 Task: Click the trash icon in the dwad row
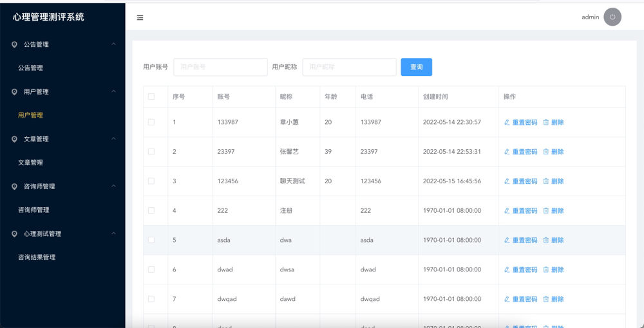point(546,269)
